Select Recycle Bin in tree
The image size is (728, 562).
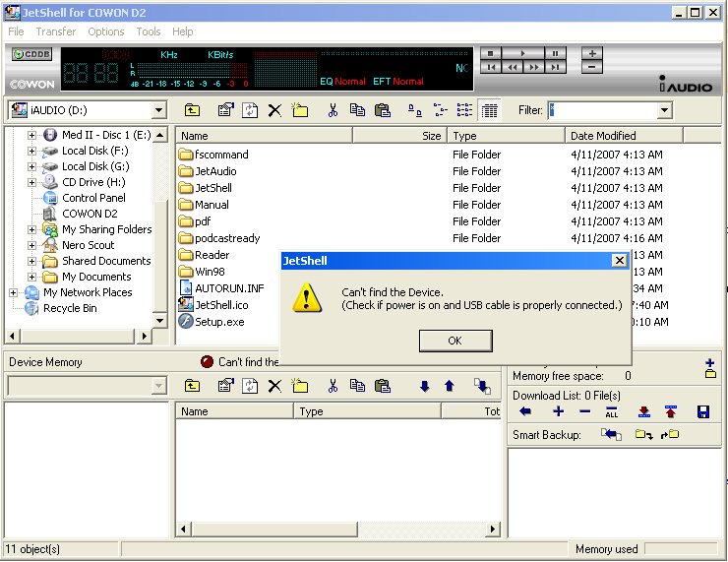70,308
